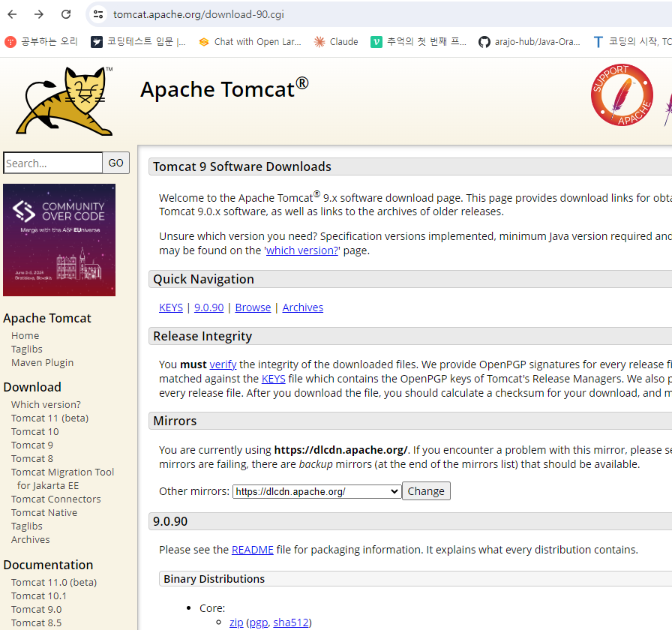
Task: Click the GO search button
Action: coord(115,163)
